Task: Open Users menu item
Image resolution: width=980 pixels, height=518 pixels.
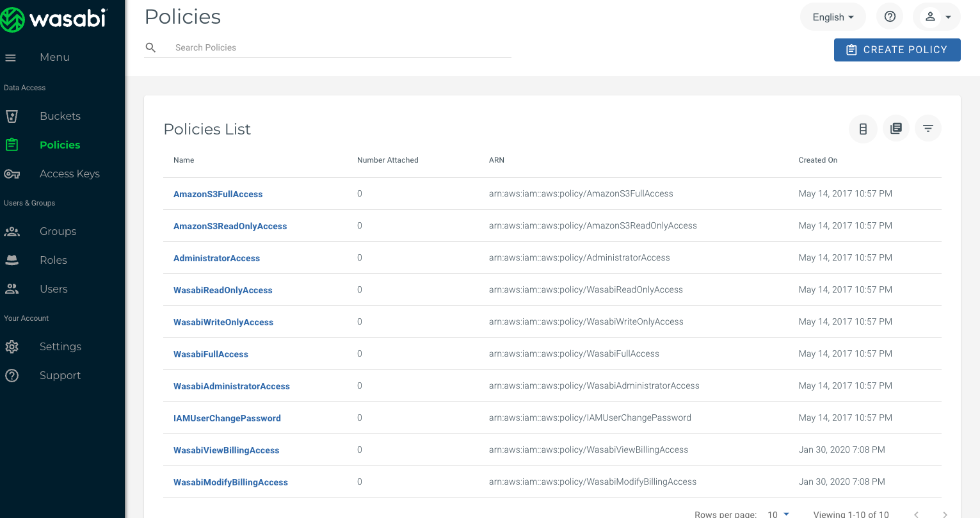Action: tap(54, 289)
